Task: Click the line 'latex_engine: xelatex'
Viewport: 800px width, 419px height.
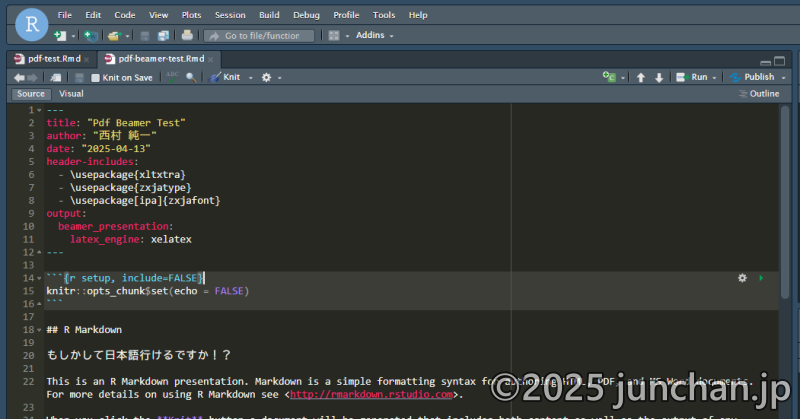Action: 131,239
